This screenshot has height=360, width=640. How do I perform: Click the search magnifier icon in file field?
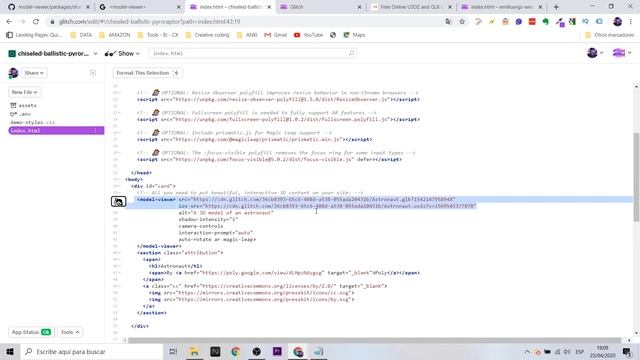pos(351,53)
